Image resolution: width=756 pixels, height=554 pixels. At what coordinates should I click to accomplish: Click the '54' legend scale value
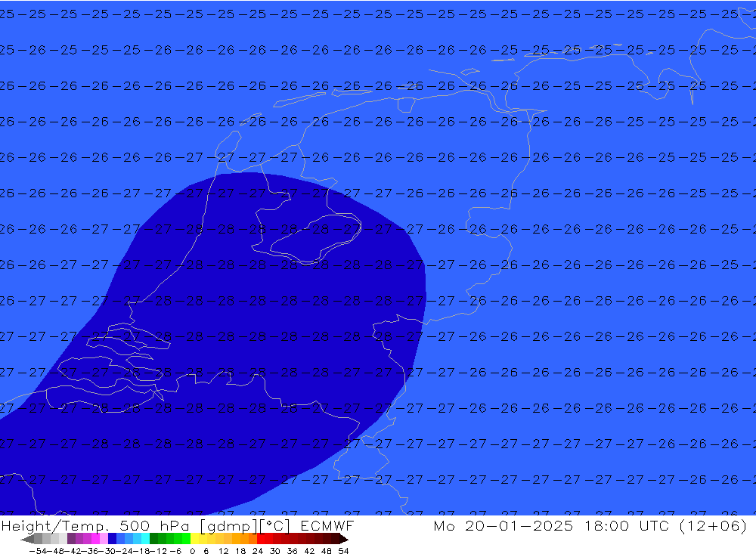pyautogui.click(x=343, y=551)
